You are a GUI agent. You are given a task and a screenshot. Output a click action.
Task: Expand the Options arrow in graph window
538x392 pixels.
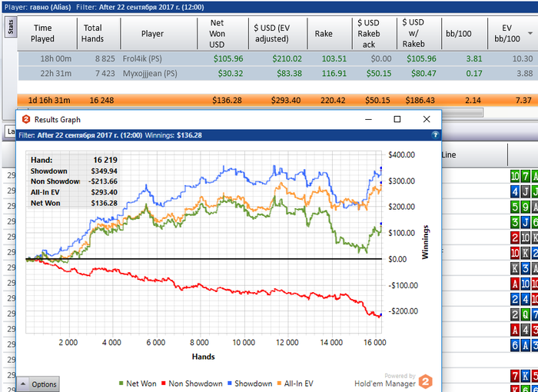point(23,384)
